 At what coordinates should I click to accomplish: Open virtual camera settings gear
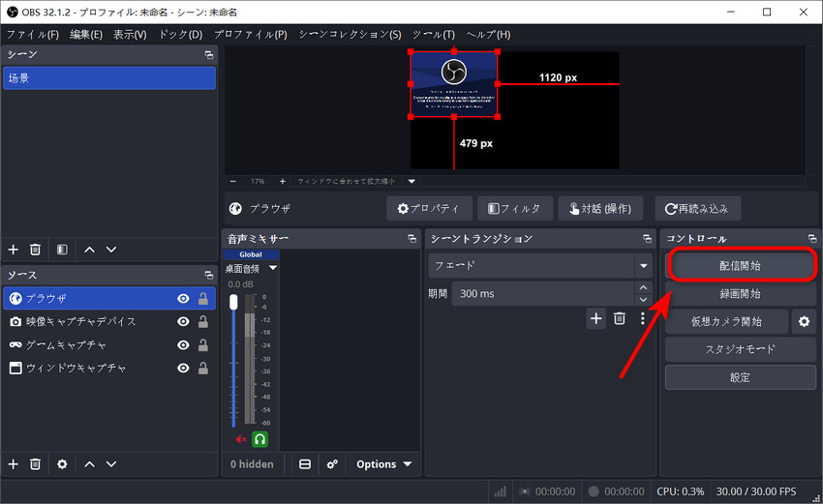pos(804,321)
